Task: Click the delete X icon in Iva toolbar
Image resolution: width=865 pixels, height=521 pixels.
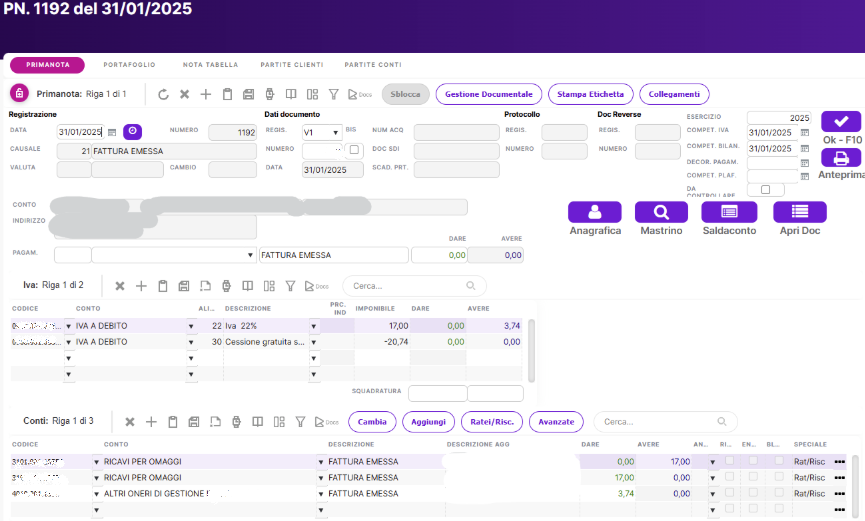Action: (120, 286)
